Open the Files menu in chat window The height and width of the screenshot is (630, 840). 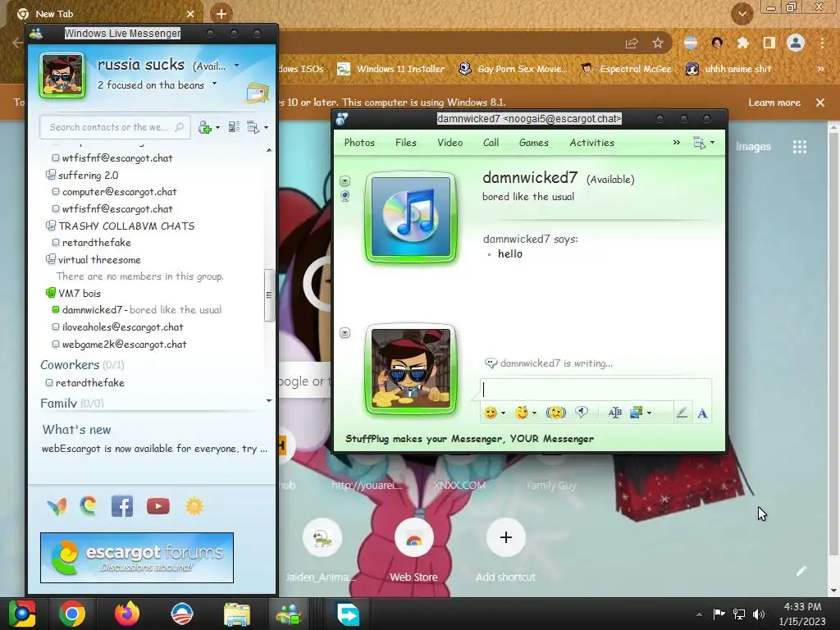[x=405, y=143]
